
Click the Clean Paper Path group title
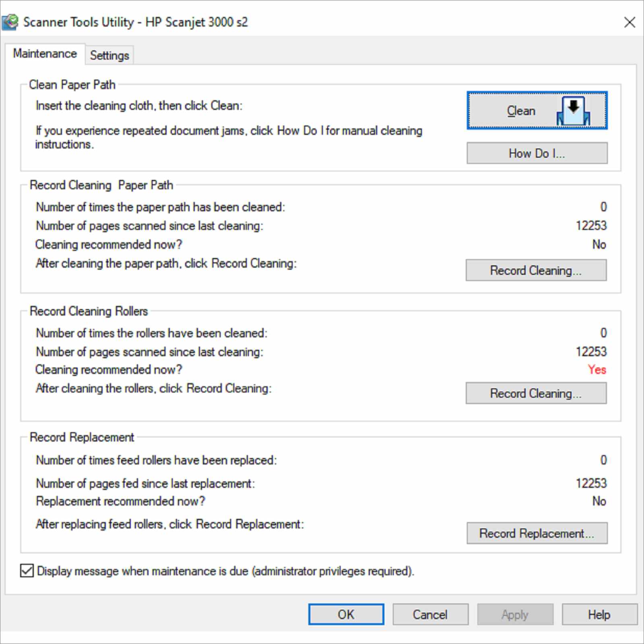(x=72, y=85)
